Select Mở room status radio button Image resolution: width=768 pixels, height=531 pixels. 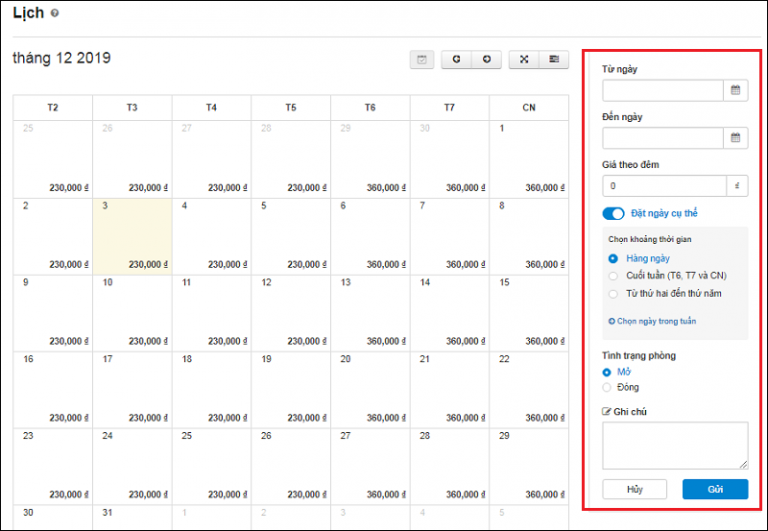[x=607, y=372]
